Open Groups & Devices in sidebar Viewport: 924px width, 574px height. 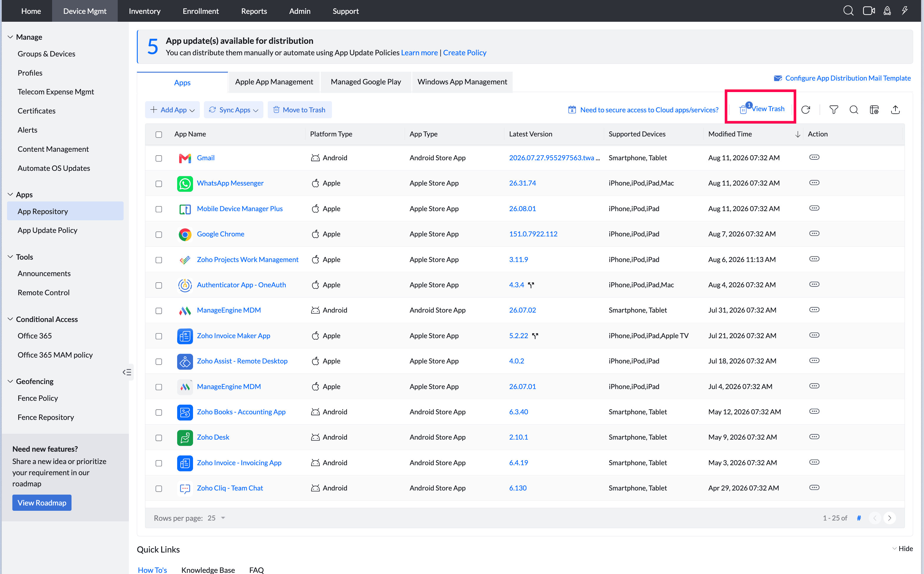pos(46,54)
